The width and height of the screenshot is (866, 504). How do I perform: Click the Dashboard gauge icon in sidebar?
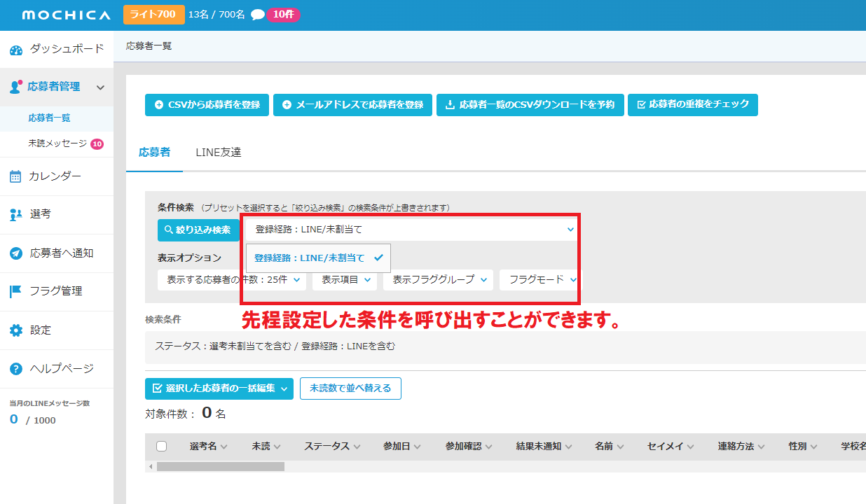16,49
